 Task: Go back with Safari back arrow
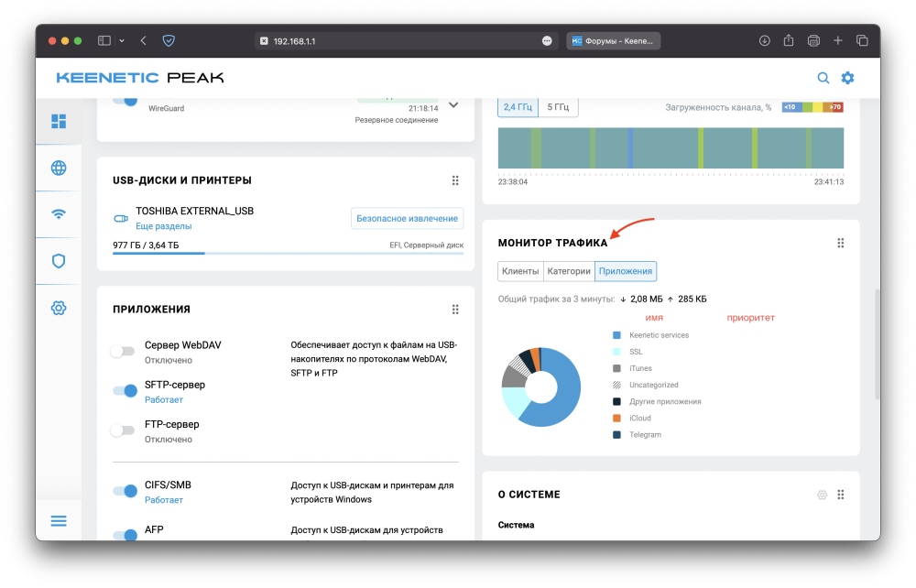click(x=144, y=41)
